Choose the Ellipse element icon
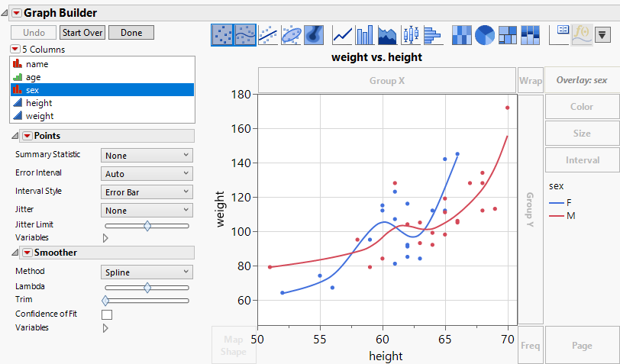Image resolution: width=620 pixels, height=364 pixels. 291,35
